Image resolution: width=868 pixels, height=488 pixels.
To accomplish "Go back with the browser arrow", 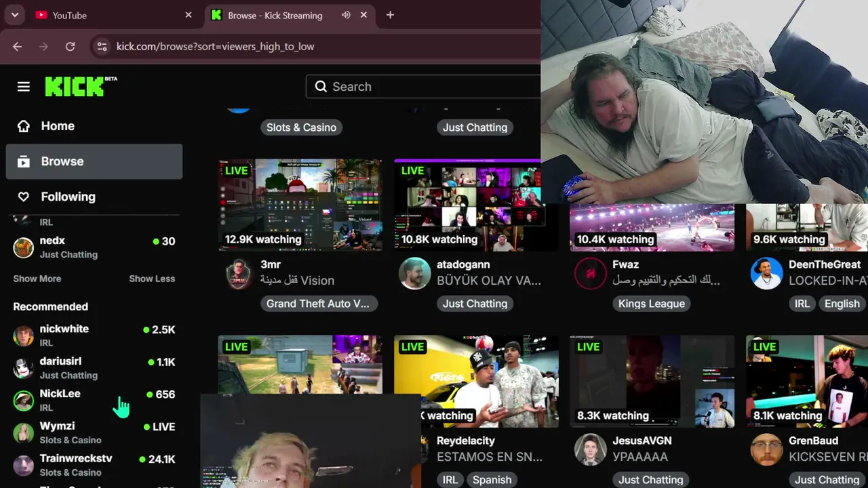I will 18,47.
